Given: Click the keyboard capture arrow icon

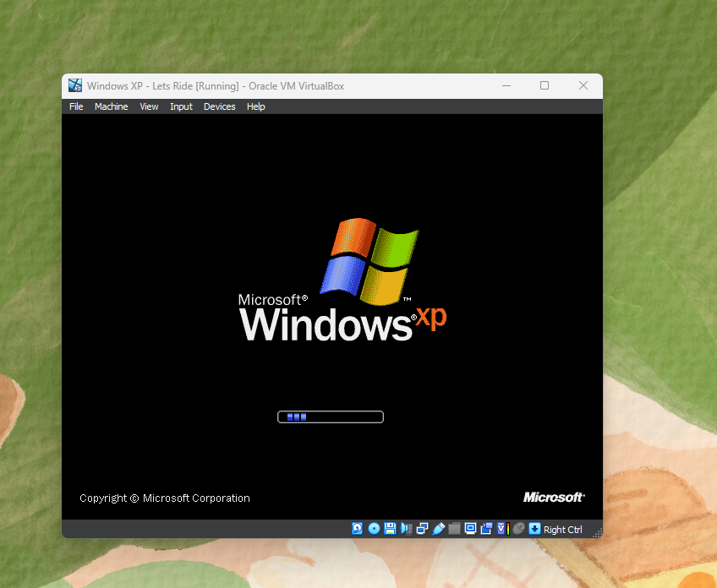Looking at the screenshot, I should [534, 529].
